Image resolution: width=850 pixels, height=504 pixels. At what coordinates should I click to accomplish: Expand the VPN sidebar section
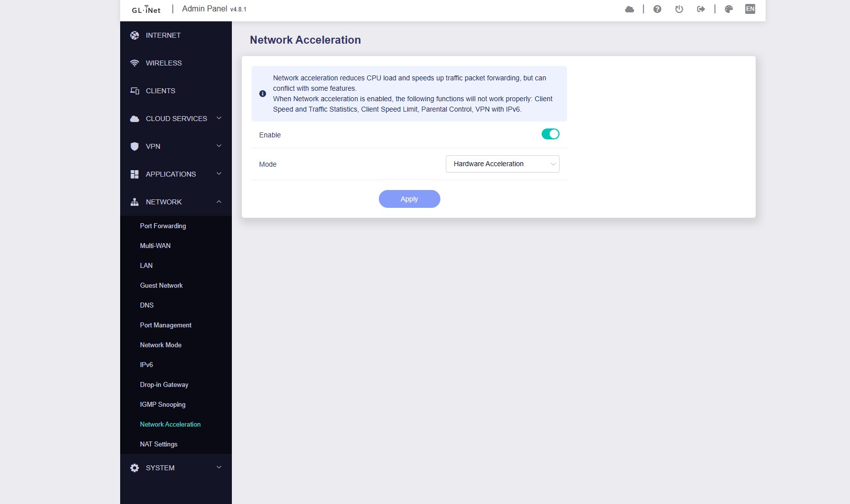(x=176, y=146)
